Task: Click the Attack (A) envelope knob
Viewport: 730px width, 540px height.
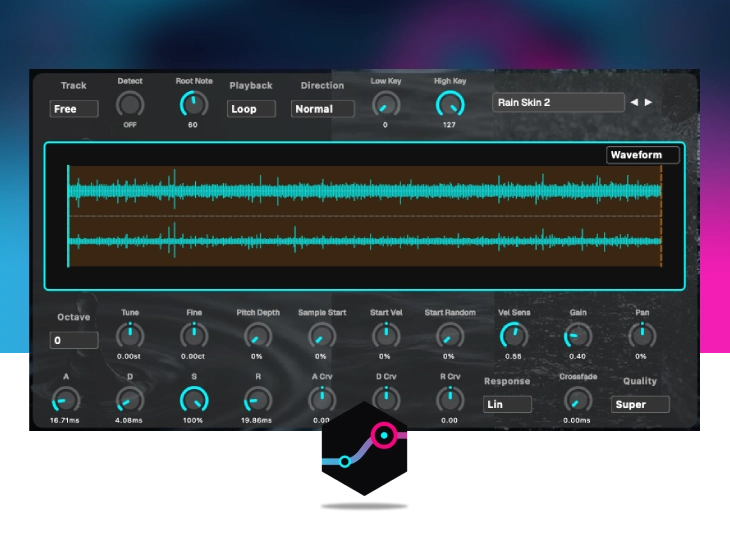Action: [x=66, y=399]
